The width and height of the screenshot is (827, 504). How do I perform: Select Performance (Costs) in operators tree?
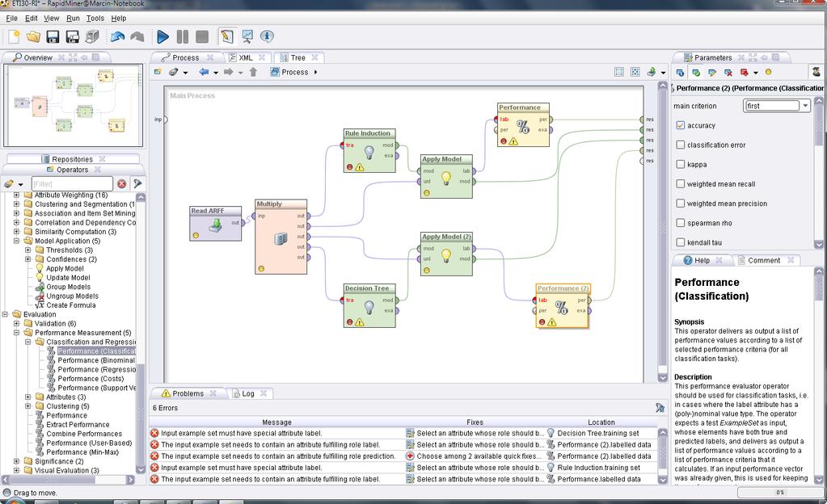91,379
